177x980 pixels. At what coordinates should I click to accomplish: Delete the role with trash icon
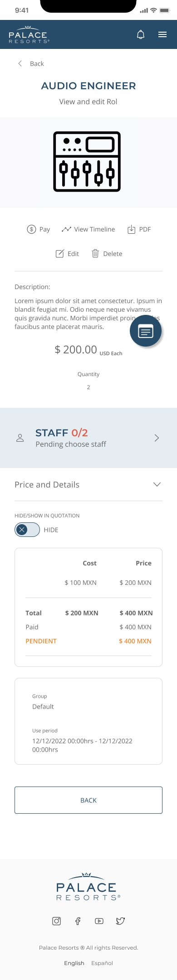(x=95, y=254)
